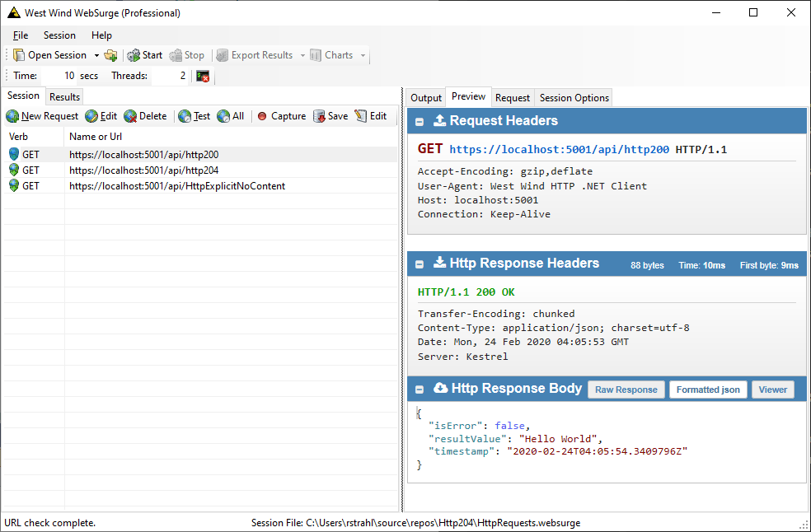
Task: Expand Open Session dropdown arrow
Action: coord(96,55)
